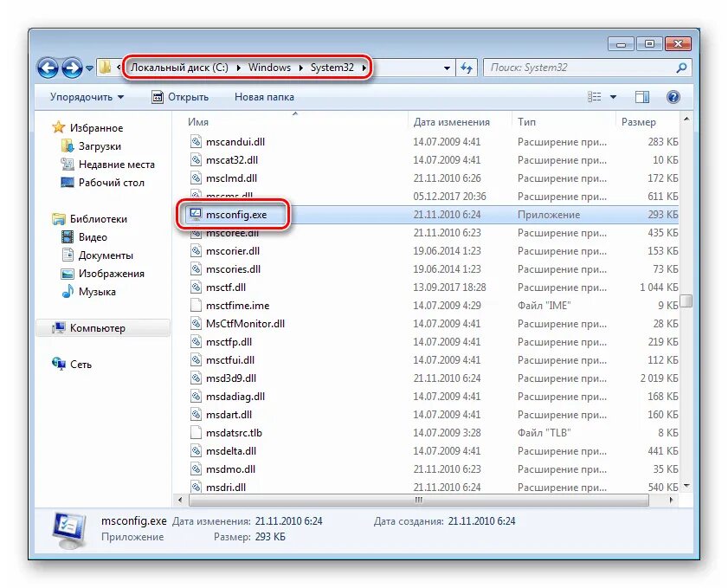
Task: Click the Forward navigation arrow
Action: click(x=73, y=68)
